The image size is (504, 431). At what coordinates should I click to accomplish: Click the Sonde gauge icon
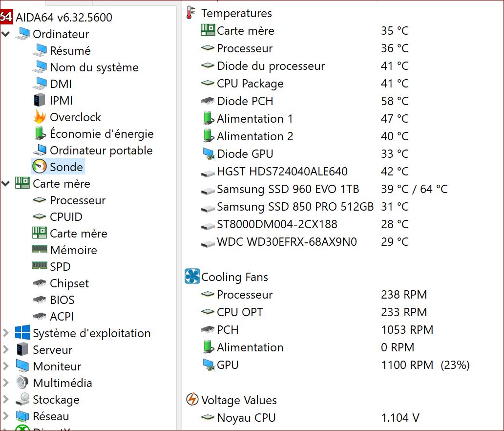click(40, 167)
